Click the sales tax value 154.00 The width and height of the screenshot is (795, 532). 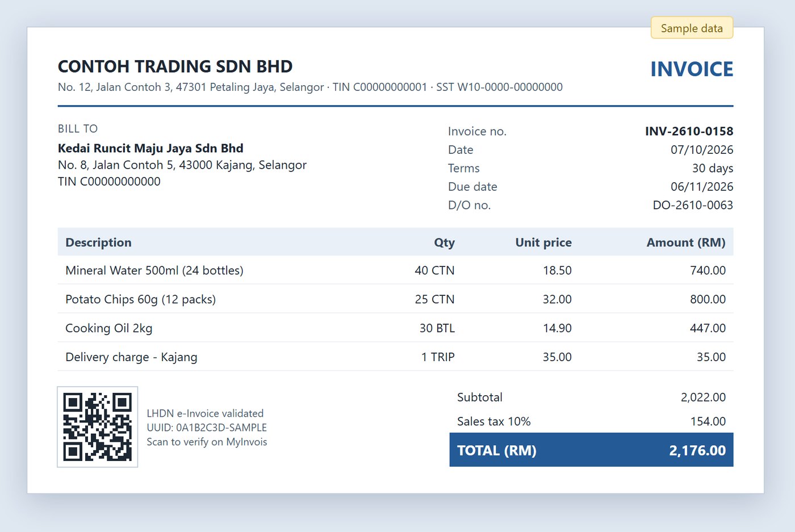pos(708,421)
